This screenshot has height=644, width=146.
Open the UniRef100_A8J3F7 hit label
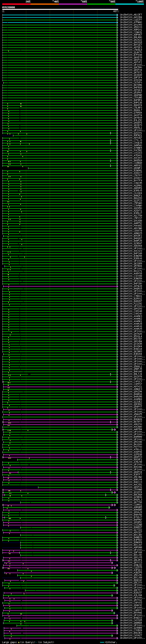131,15
